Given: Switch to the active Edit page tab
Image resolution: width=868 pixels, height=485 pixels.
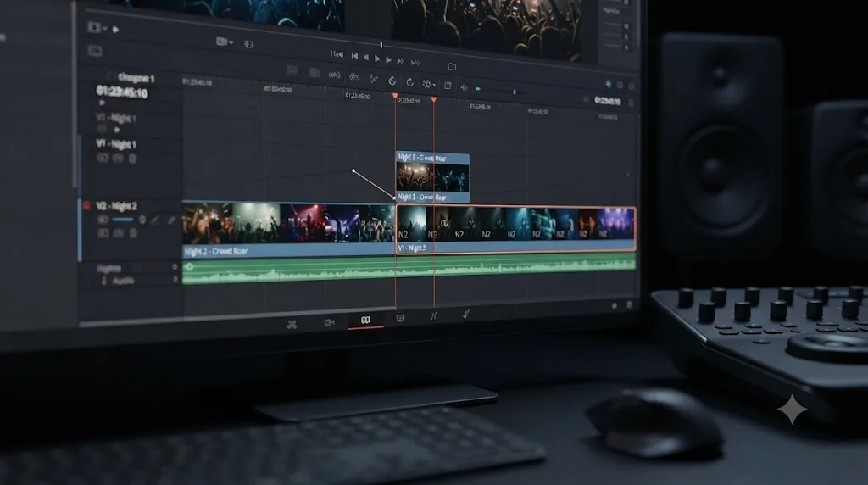Looking at the screenshot, I should click(365, 320).
